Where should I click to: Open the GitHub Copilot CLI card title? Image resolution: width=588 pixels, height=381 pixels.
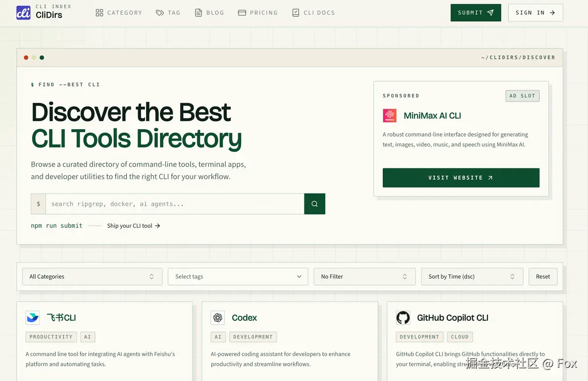[453, 318]
